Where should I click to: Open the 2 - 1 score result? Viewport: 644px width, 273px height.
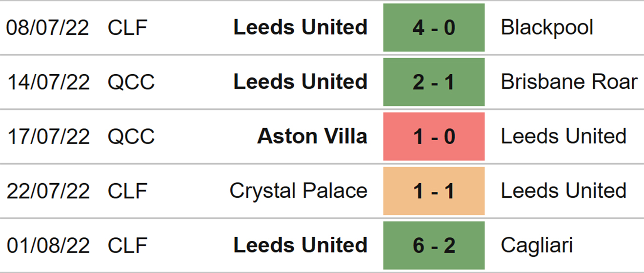click(x=434, y=82)
